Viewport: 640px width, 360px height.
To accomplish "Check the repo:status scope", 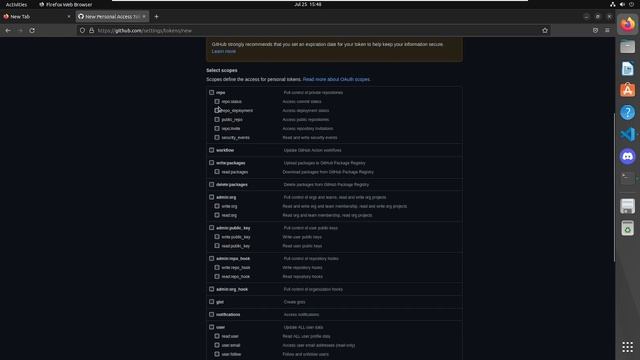I will 217,101.
